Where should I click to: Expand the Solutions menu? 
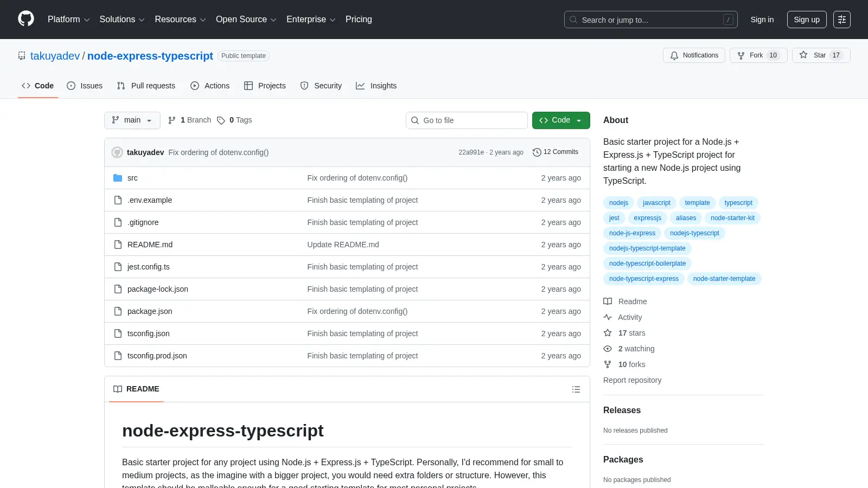122,20
